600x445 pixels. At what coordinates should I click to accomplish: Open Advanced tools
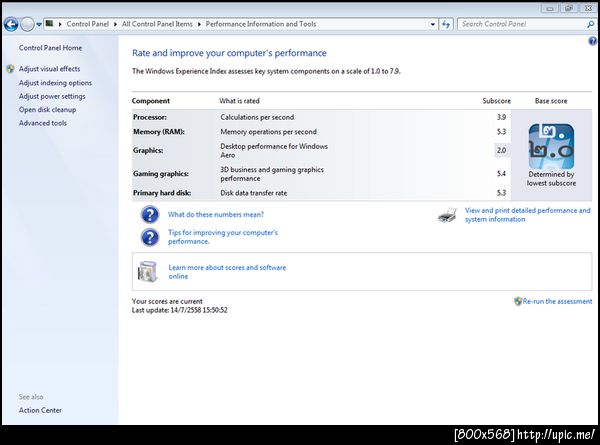[43, 123]
